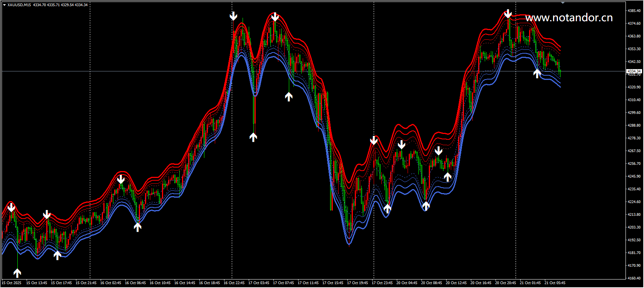The height and width of the screenshot is (288, 644).
Task: Click price level 4235.40 on the scale
Action: click(634, 189)
